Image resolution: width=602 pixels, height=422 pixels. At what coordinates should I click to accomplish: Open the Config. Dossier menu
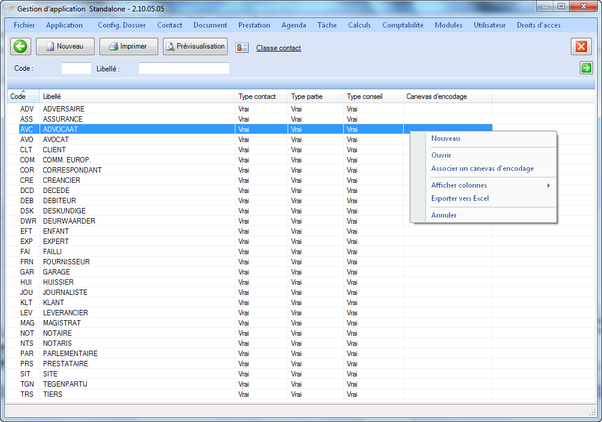point(121,23)
